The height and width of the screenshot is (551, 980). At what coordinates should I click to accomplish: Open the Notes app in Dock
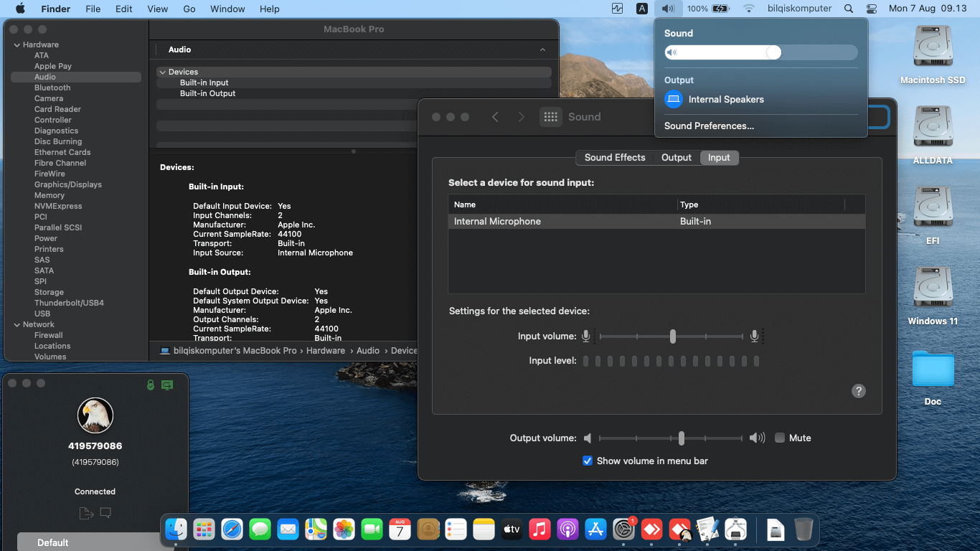click(x=484, y=529)
